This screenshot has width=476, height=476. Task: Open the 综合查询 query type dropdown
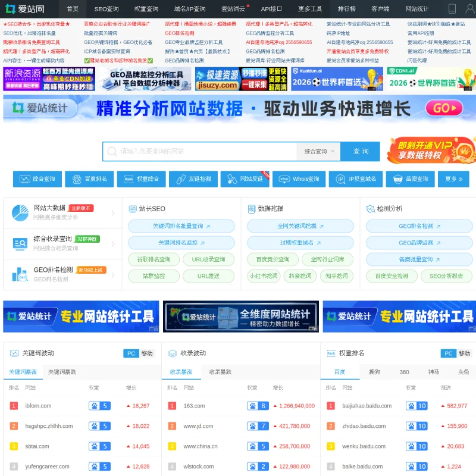pos(319,151)
